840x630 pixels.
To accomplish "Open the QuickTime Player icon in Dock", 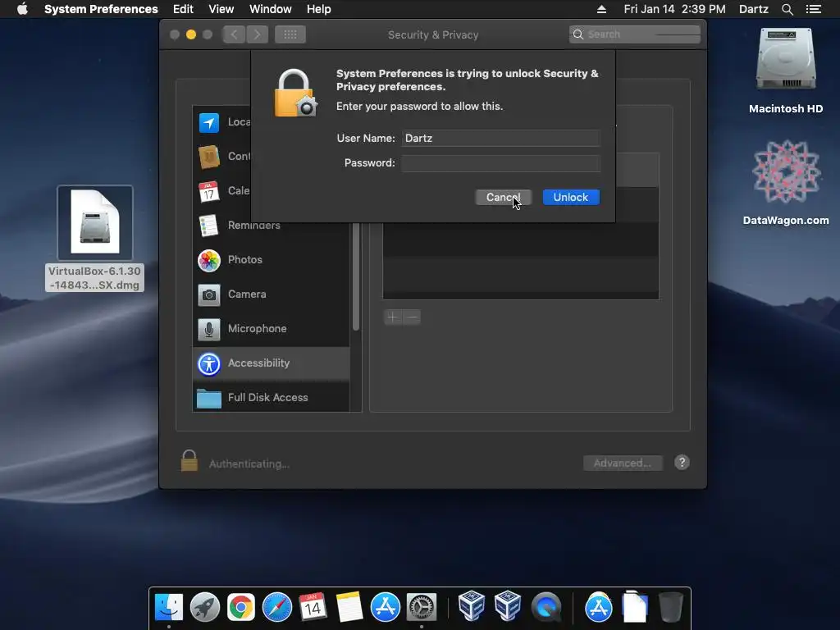I will (x=546, y=607).
